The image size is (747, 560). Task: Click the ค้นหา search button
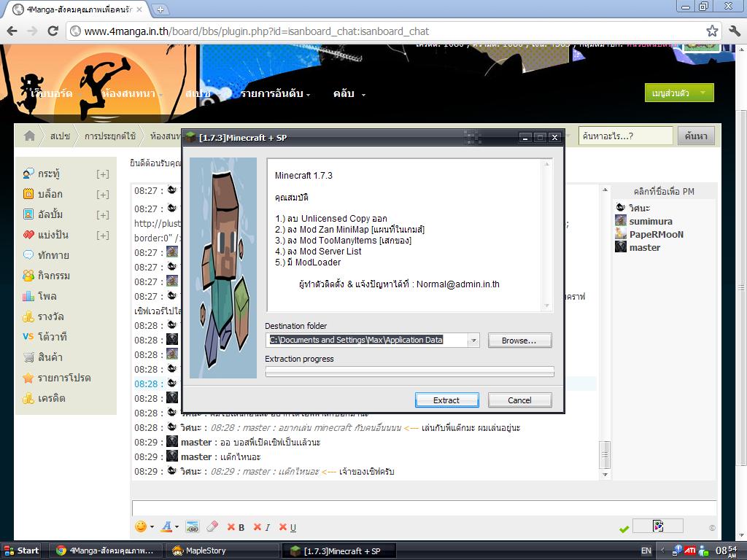click(695, 136)
